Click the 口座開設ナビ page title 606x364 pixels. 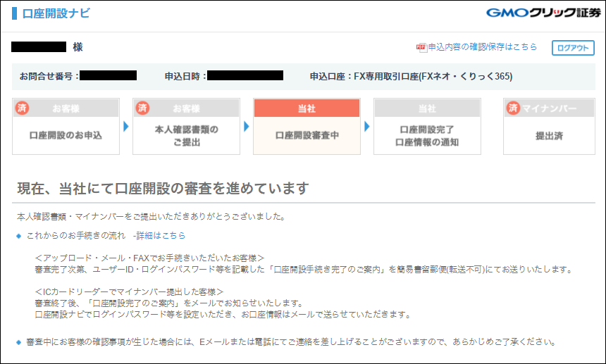[x=56, y=13]
